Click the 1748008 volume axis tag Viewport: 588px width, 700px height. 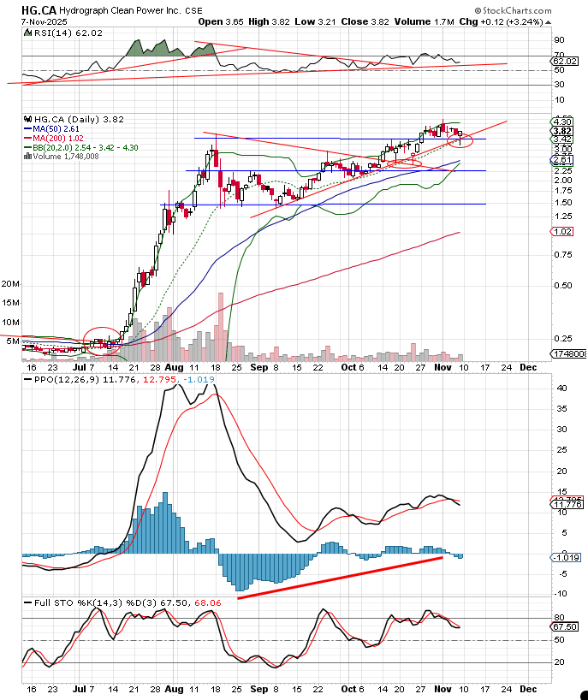pos(570,353)
